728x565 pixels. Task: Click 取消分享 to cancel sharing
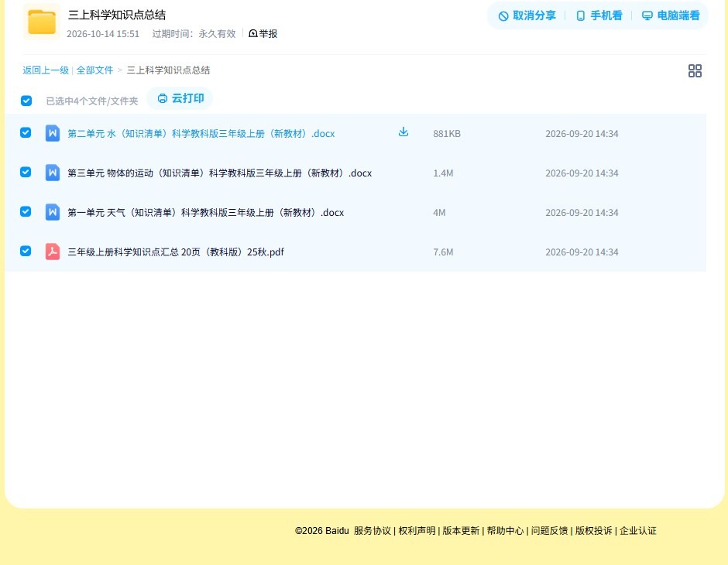coord(527,15)
